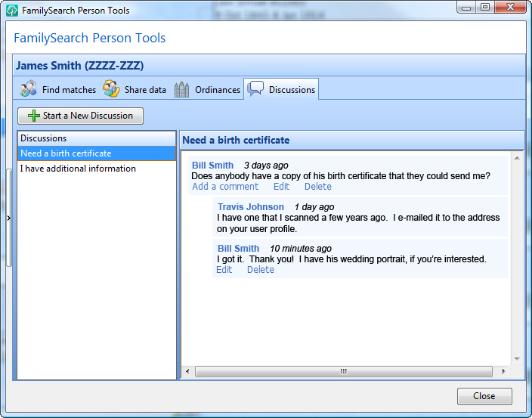Open the Find matches tab
Viewport: 532px width, 418px height.
(x=58, y=89)
